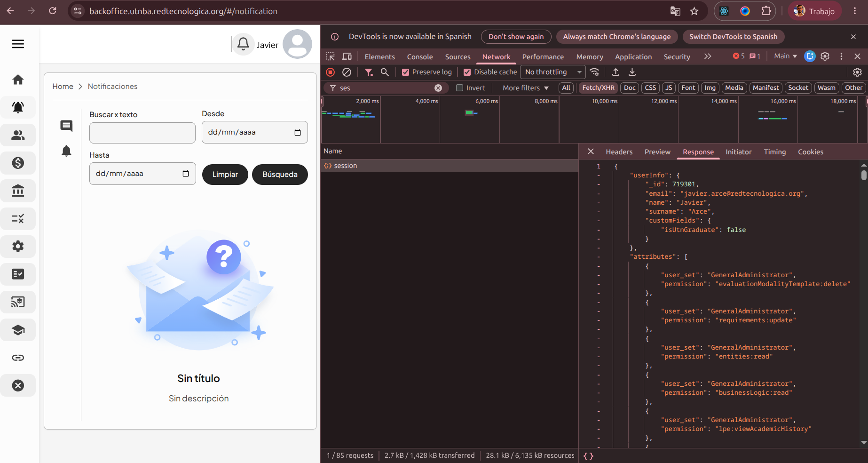The width and height of the screenshot is (868, 463).
Task: Show more DevTools tabs via chevrons
Action: [x=708, y=56]
